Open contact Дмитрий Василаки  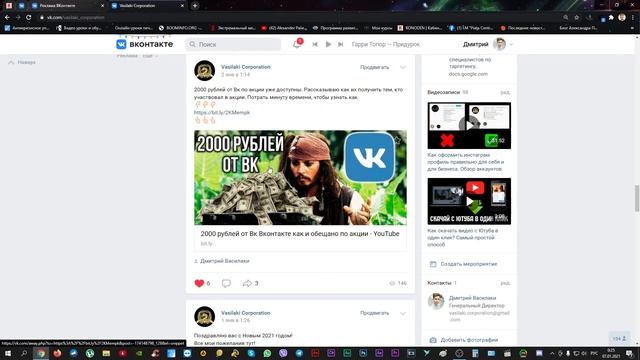coord(472,298)
